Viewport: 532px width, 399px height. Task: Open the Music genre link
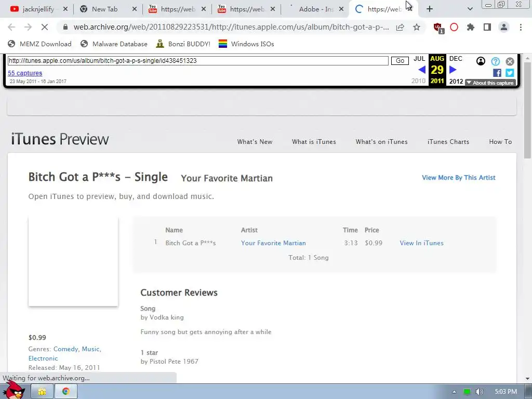90,349
